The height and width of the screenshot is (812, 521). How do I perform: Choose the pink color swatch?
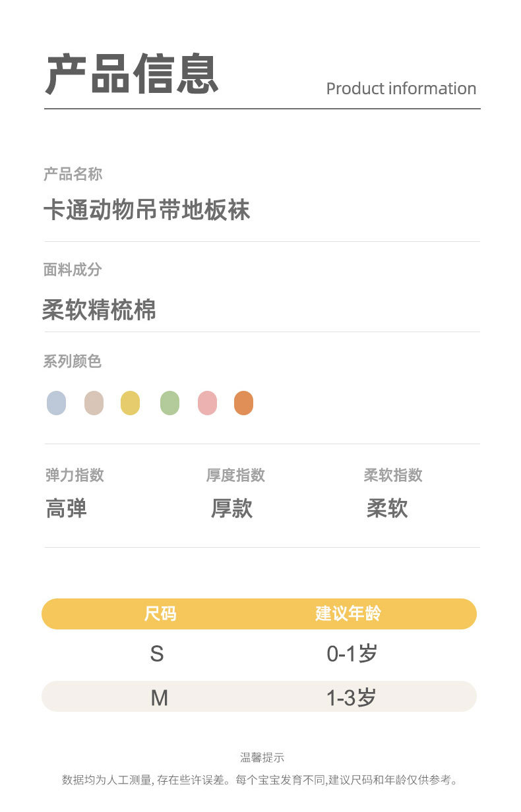(x=207, y=403)
